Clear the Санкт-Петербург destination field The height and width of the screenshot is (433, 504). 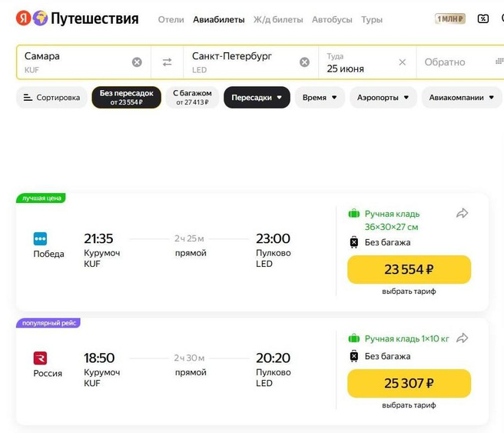click(x=304, y=62)
